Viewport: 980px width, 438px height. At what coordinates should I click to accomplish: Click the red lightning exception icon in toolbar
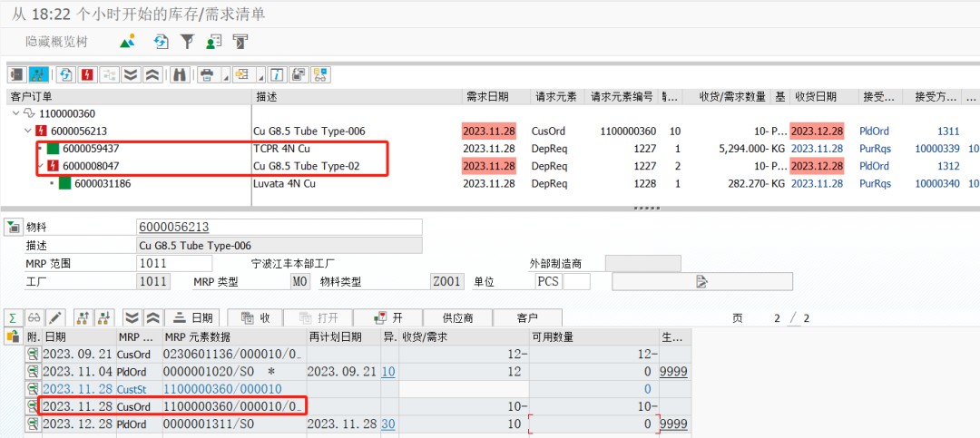pos(87,75)
